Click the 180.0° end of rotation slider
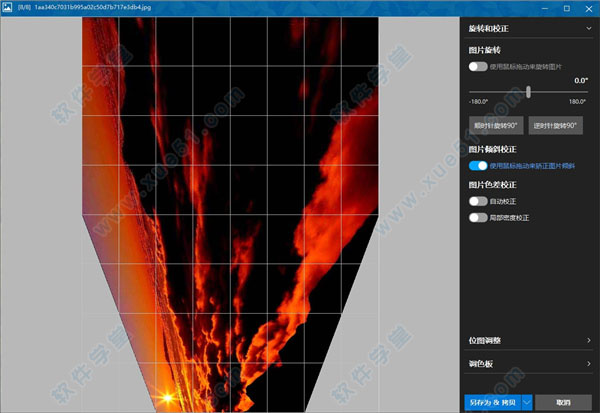The height and width of the screenshot is (413, 600). [585, 92]
